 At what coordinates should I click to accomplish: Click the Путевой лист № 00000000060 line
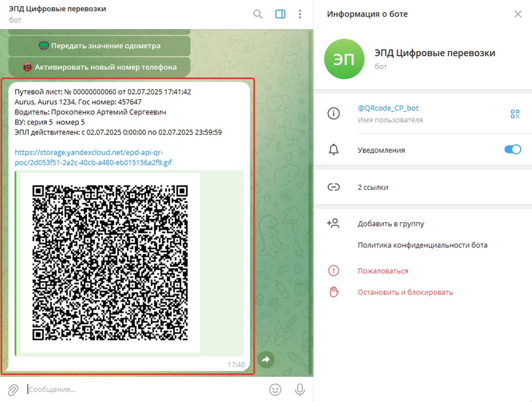[x=103, y=92]
